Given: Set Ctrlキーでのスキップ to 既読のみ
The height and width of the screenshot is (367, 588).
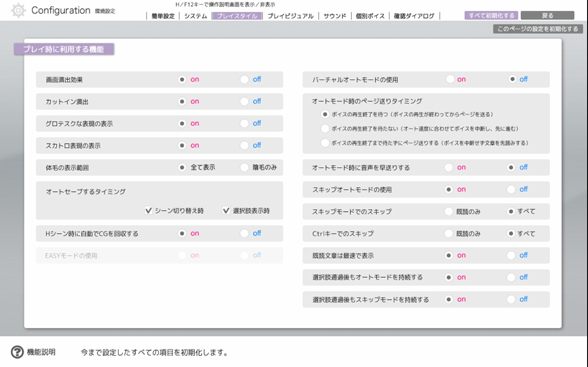Looking at the screenshot, I should (x=449, y=234).
